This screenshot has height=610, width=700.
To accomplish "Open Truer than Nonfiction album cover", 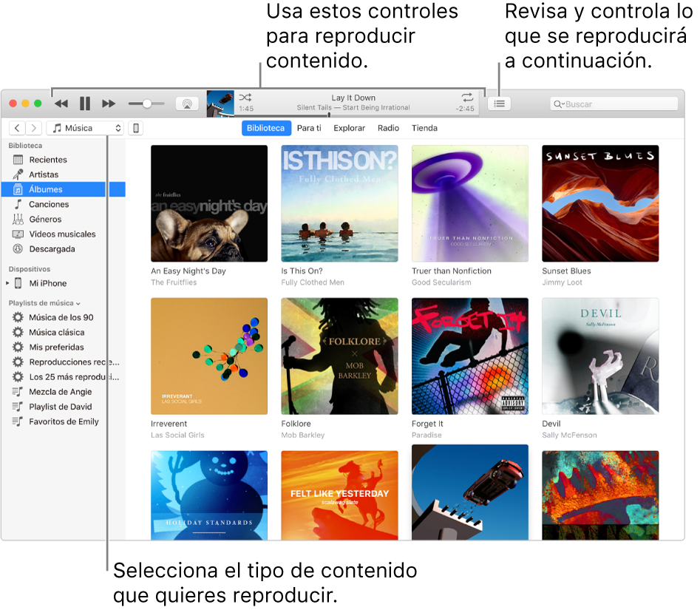I will click(470, 203).
